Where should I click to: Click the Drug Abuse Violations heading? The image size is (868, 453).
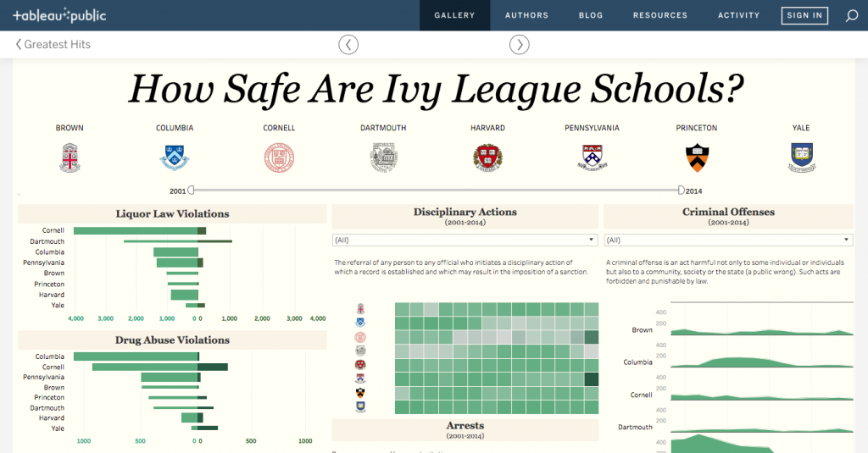click(172, 340)
